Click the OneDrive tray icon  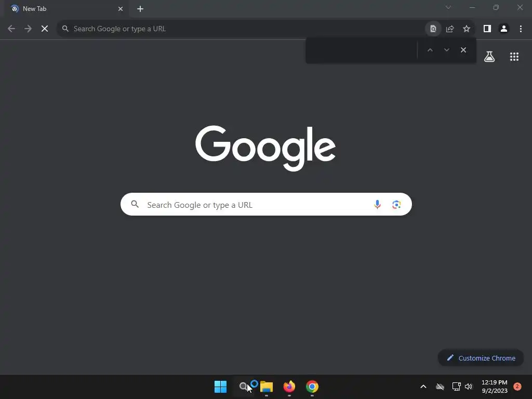point(440,387)
